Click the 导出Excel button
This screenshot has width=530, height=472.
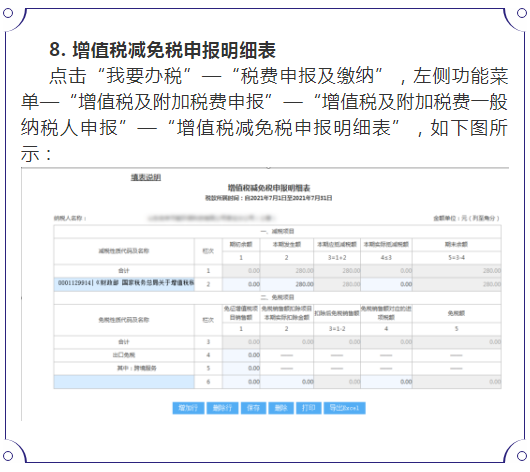coord(344,408)
